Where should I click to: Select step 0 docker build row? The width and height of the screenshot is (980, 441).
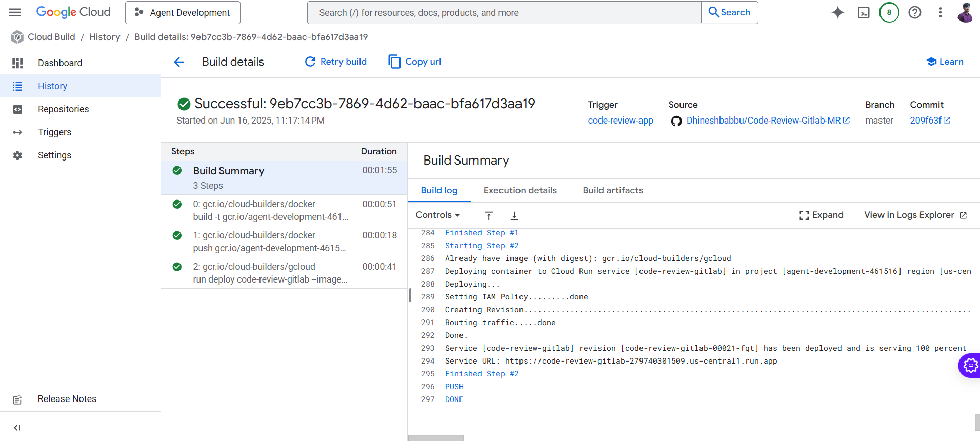[x=284, y=210]
